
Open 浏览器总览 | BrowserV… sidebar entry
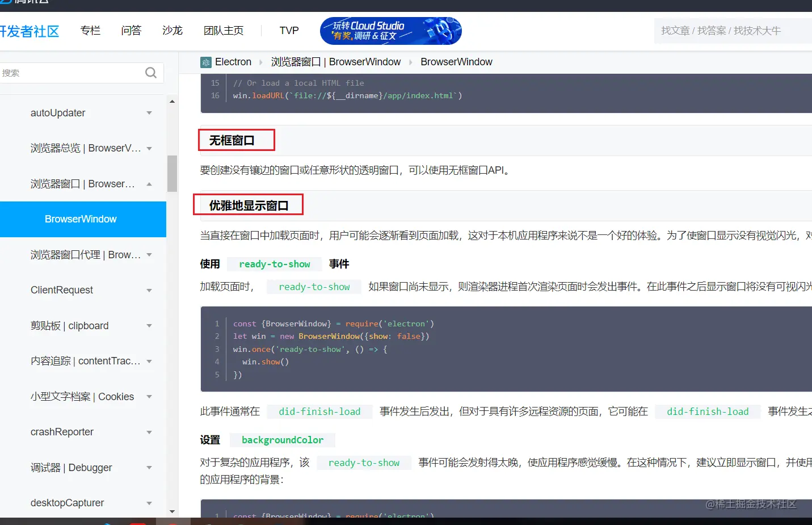pos(86,148)
